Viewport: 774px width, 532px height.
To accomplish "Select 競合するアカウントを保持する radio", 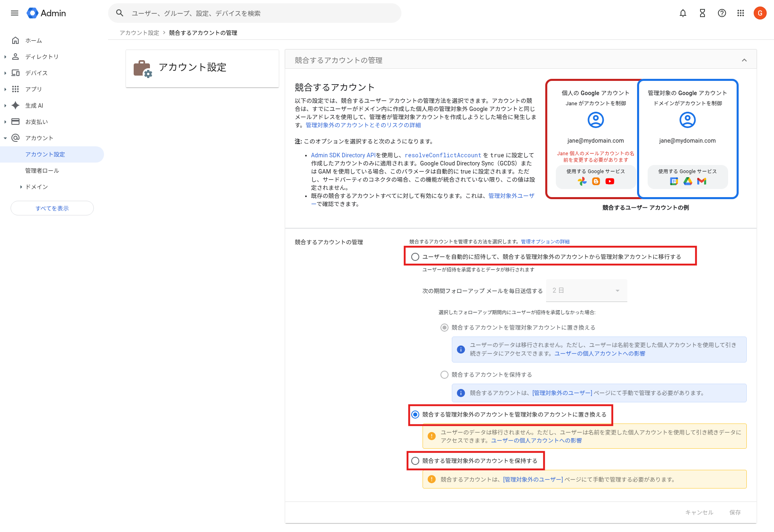I will coord(444,375).
